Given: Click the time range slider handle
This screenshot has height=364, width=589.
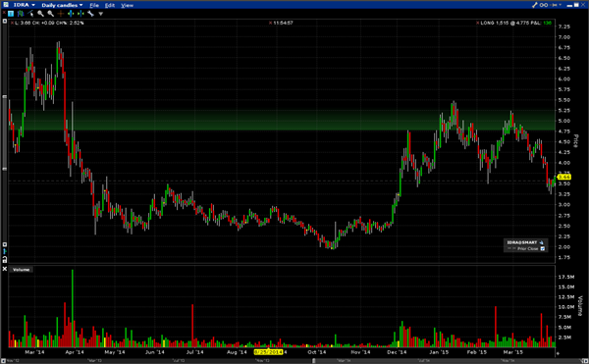Looking at the screenshot, I should click(x=314, y=361).
